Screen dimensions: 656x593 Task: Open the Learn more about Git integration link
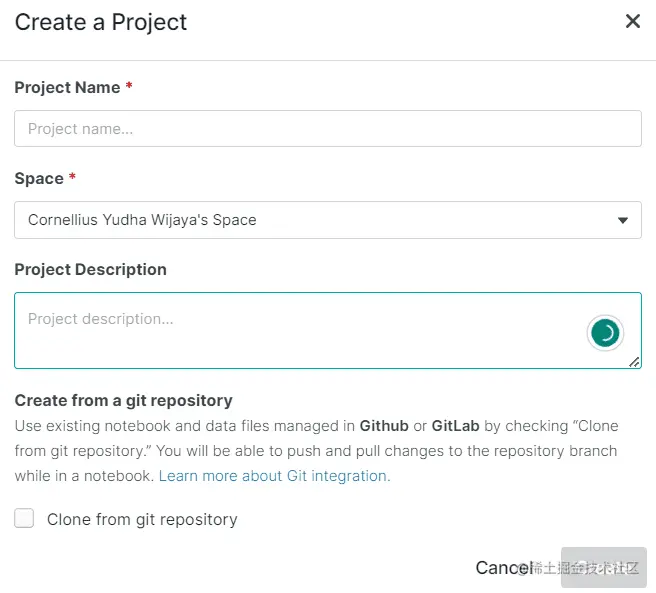(x=274, y=476)
